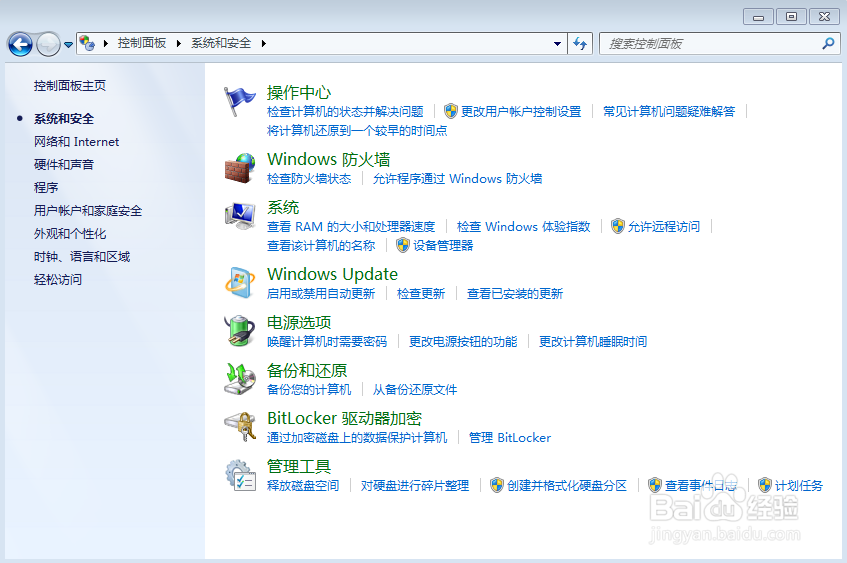Click the Control Panel icon in address bar
Screen dimensions: 847x563
pos(87,43)
